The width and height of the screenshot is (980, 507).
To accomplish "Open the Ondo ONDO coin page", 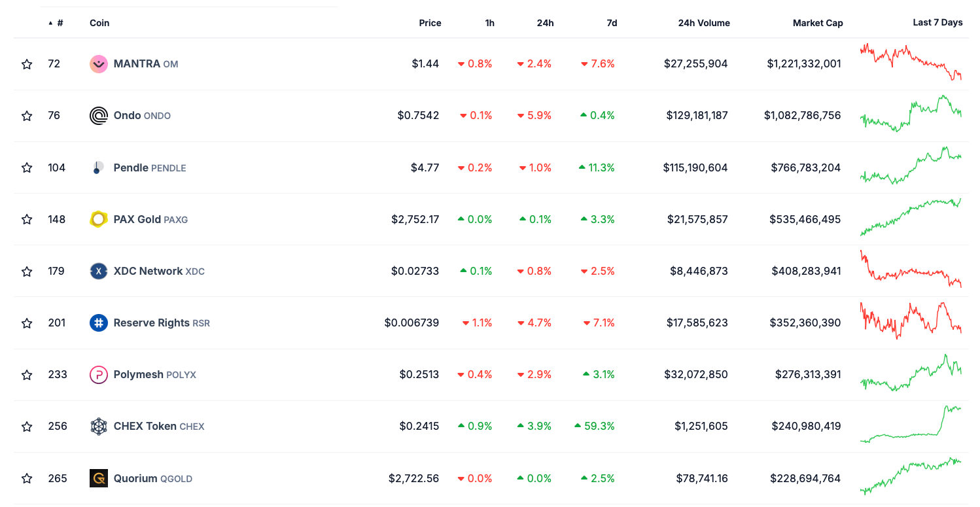I will tap(142, 116).
